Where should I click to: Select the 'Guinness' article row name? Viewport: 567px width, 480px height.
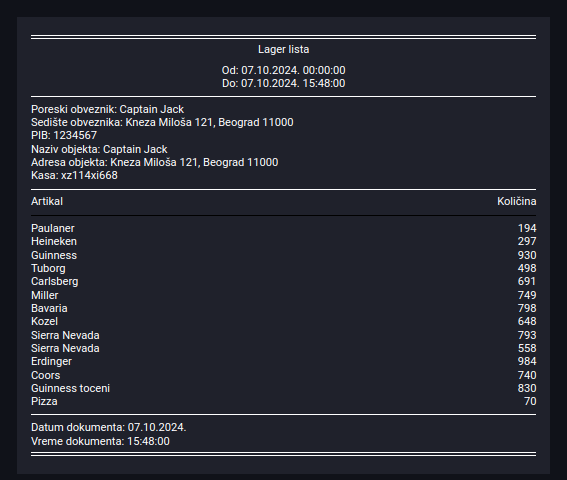54,255
